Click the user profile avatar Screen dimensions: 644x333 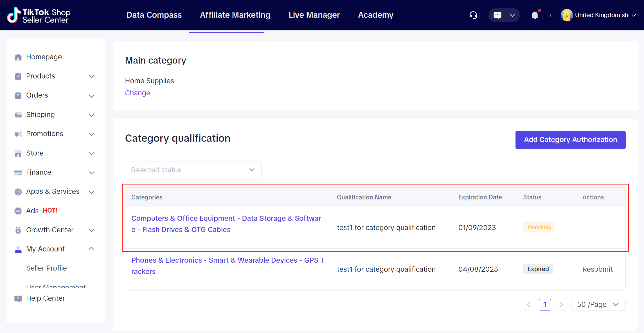tap(566, 15)
